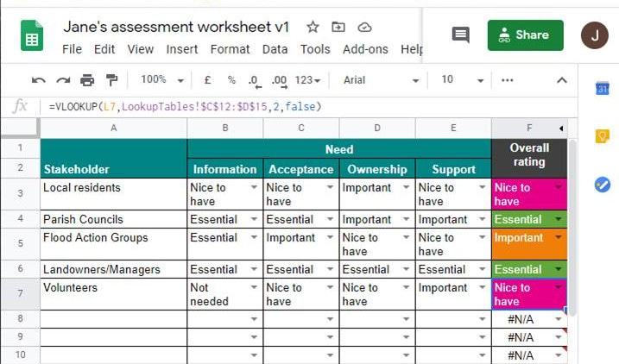Screen dimensions: 619x364
Task: Open the comment history icon
Action: coord(461,35)
